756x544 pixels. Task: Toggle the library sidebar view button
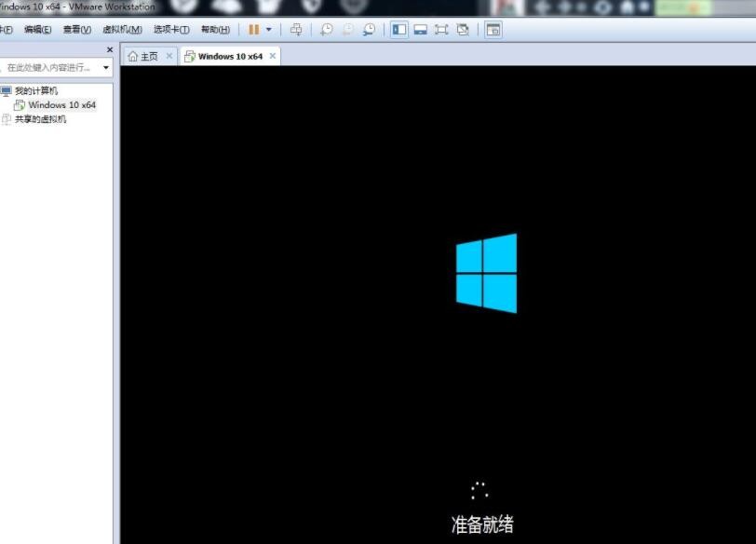tap(398, 30)
